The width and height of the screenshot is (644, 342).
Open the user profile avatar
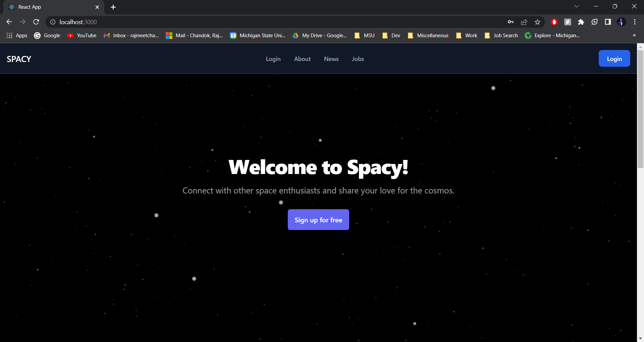click(x=621, y=22)
